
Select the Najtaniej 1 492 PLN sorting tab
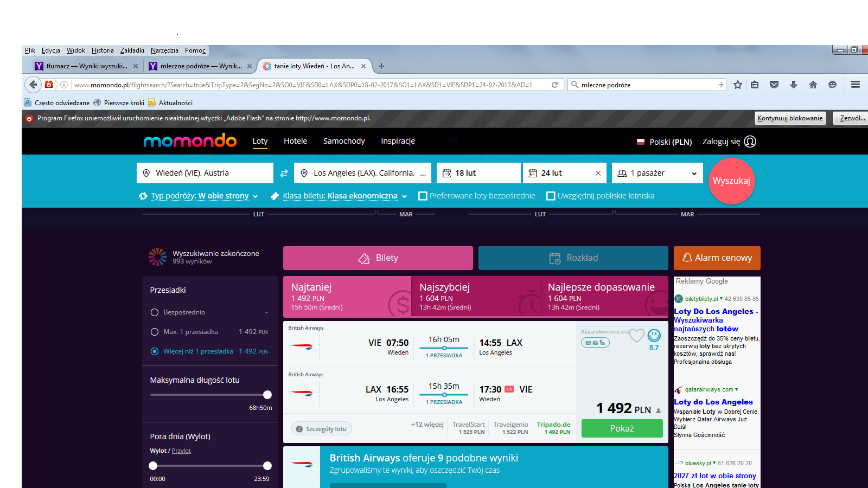coord(347,297)
